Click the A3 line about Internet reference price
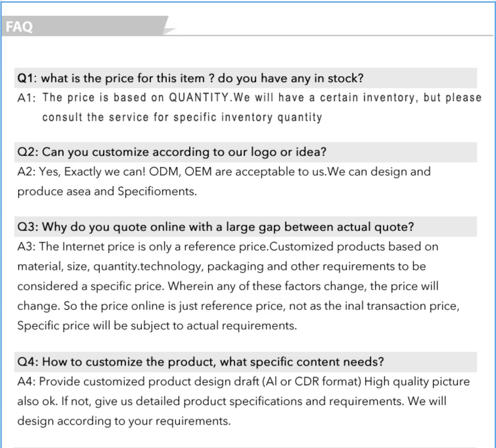 [228, 246]
